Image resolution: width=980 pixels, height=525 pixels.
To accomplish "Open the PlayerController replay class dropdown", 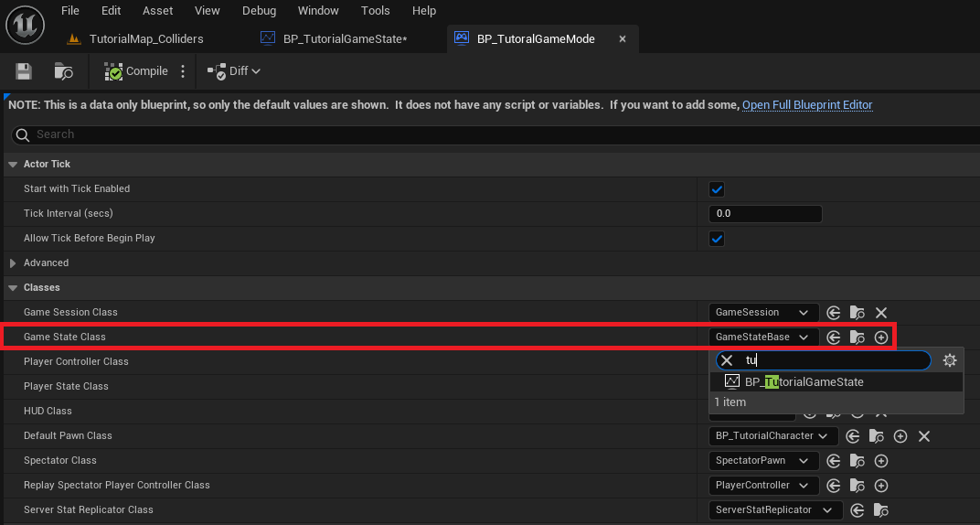I will [x=763, y=486].
